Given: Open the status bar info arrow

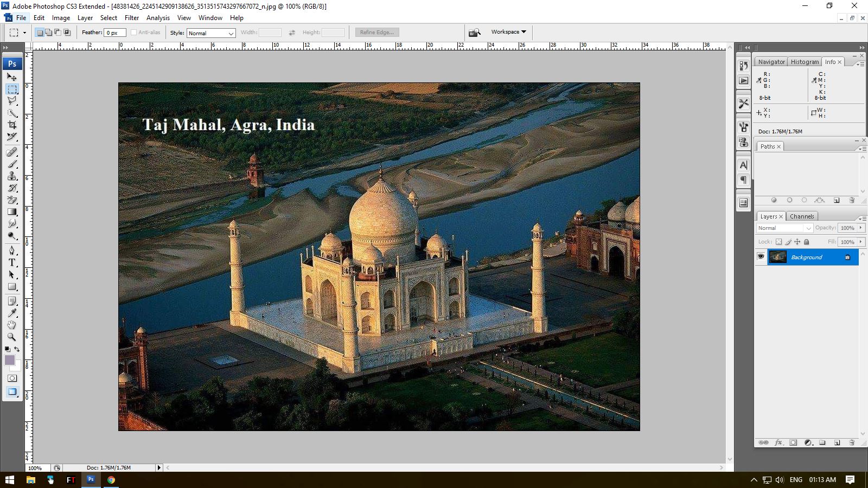Looking at the screenshot, I should [x=159, y=467].
